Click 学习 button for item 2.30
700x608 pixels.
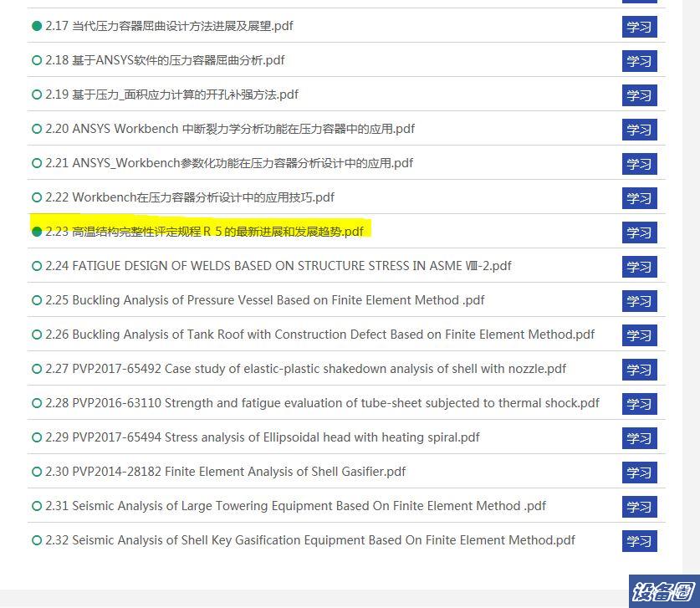pos(639,473)
